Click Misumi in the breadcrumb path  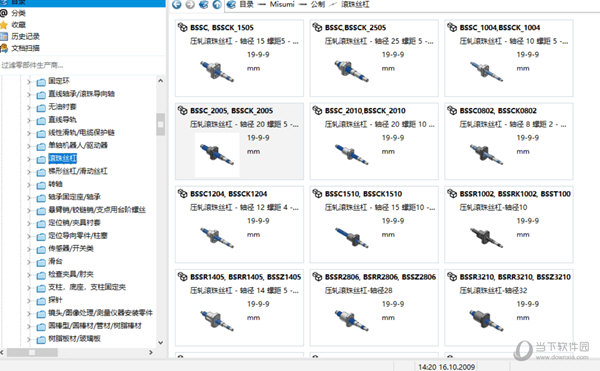[282, 4]
